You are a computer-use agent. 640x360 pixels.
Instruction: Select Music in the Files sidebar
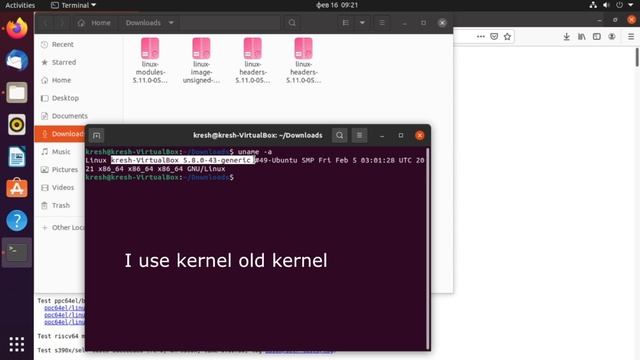[61, 152]
